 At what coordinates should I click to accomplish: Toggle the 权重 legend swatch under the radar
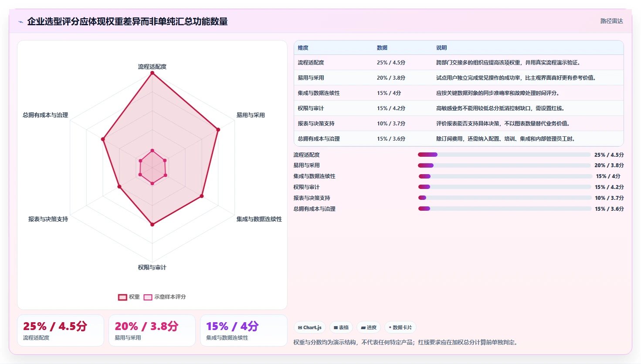[122, 297]
